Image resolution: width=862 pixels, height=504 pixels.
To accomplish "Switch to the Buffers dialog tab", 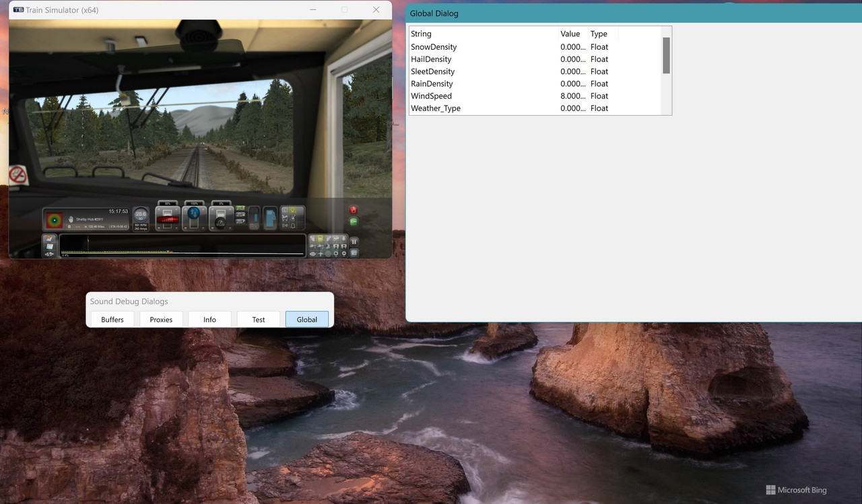I will click(x=111, y=319).
